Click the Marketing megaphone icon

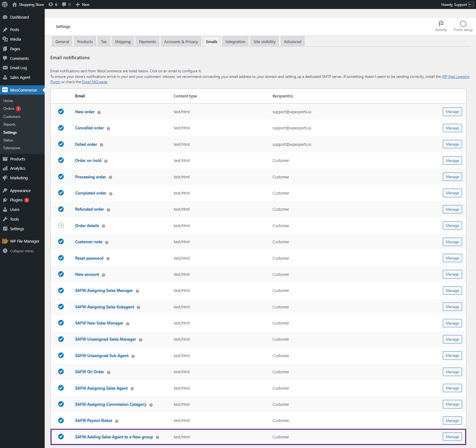tap(5, 178)
